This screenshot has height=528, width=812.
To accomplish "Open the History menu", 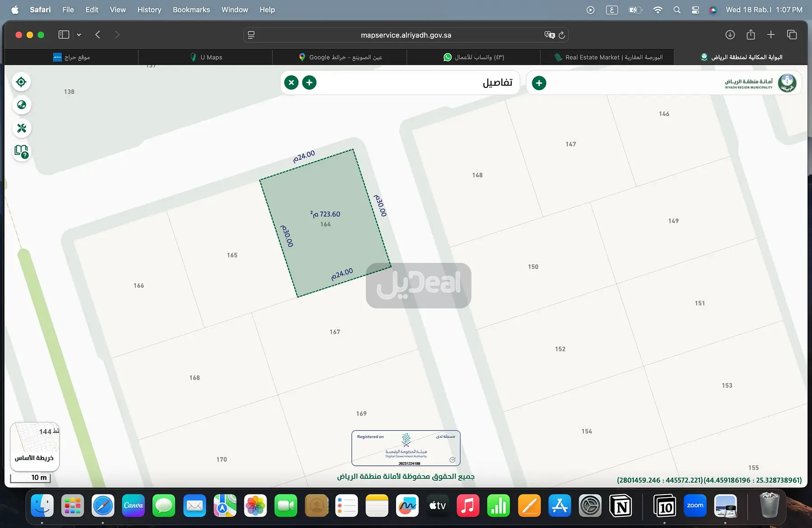I will click(149, 9).
